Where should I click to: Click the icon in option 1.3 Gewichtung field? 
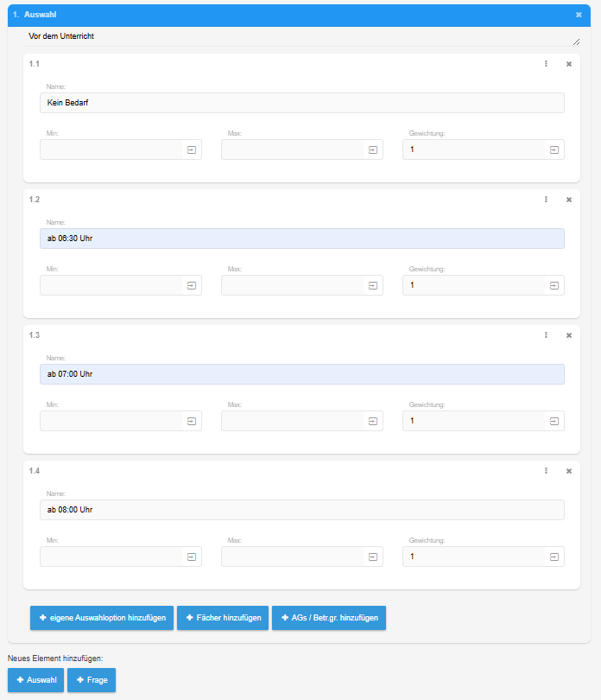(x=554, y=421)
